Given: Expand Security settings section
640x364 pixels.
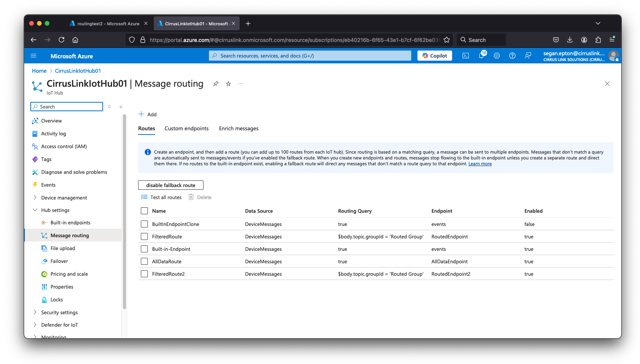Looking at the screenshot, I should click(x=35, y=312).
